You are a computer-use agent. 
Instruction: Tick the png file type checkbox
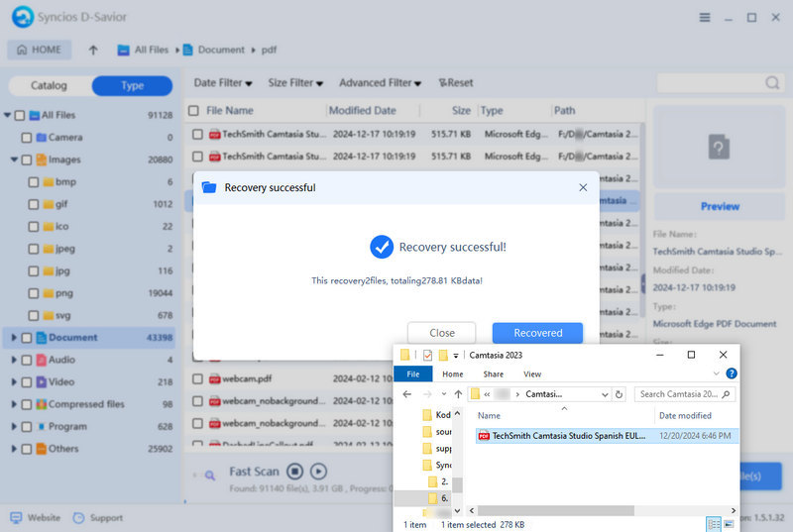(x=34, y=293)
